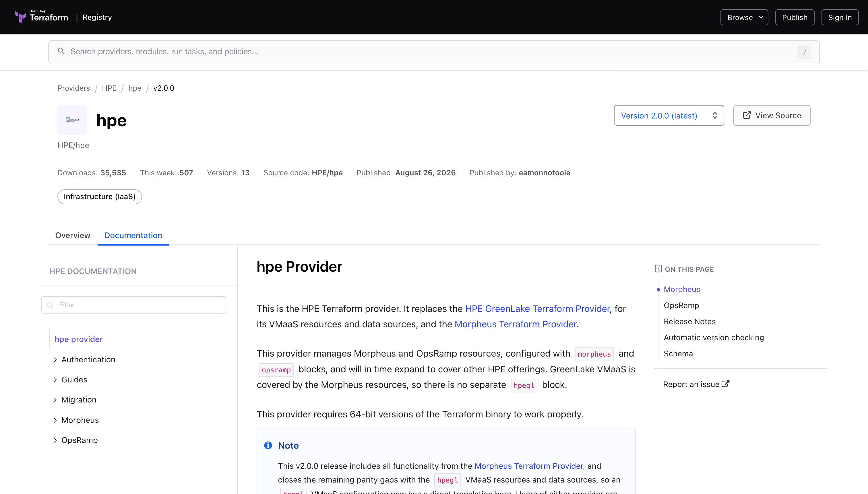Click the Note info icon
Screen dimensions: 868x494
(268, 445)
